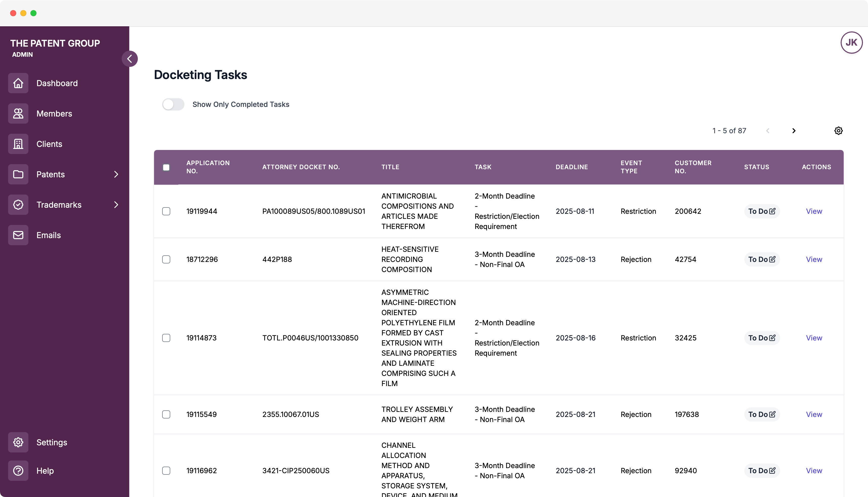Viewport: 868px width, 497px height.
Task: Open the Help menu item
Action: (65, 470)
